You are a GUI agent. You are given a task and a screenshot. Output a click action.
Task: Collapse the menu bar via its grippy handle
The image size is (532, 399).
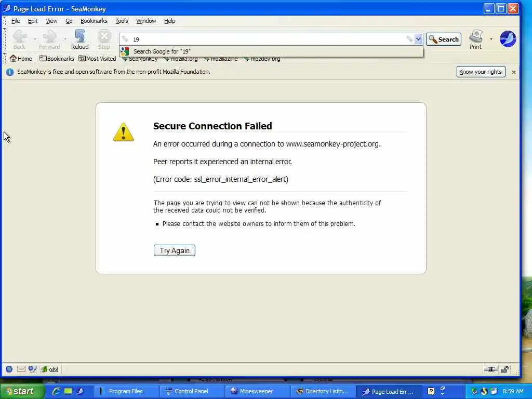(4, 21)
